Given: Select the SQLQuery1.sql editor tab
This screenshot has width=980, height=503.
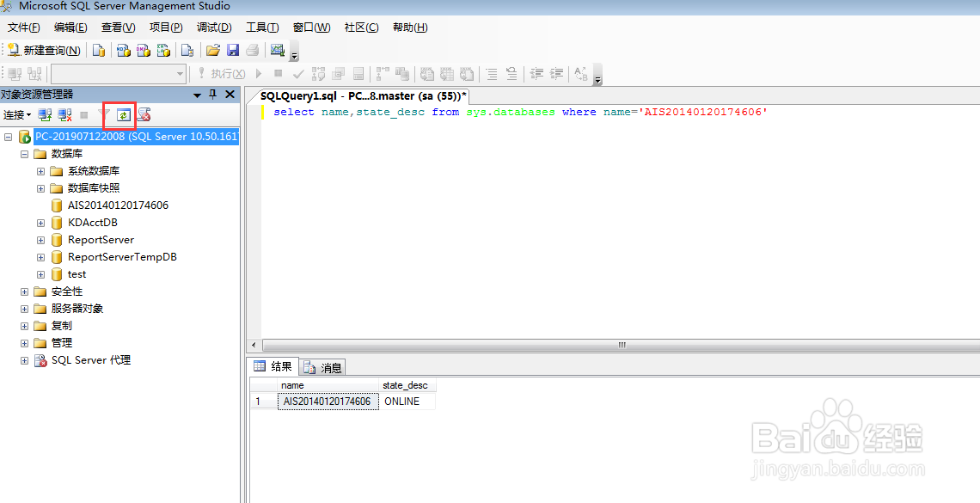Looking at the screenshot, I should pyautogui.click(x=363, y=96).
